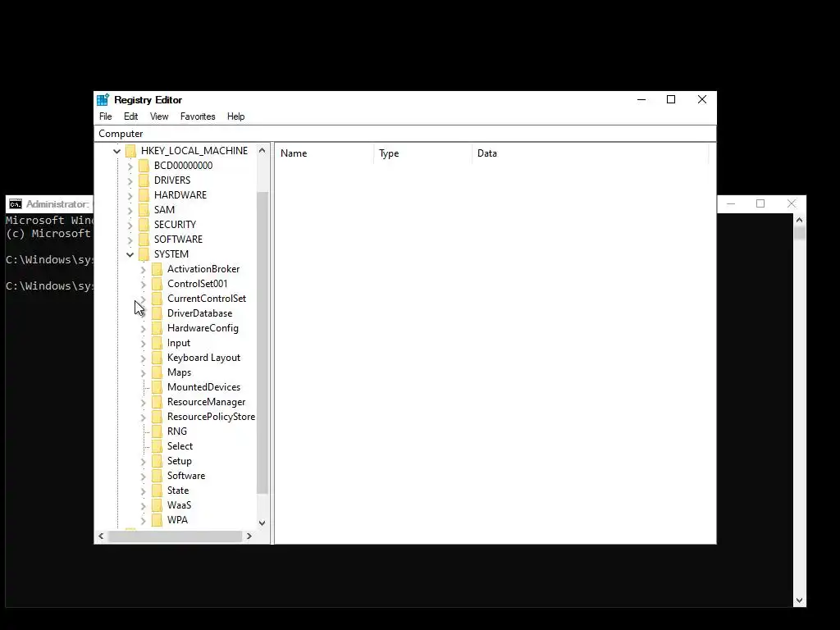Click the tree vertical scrollbar thumb
This screenshot has height=630, width=840.
pyautogui.click(x=262, y=343)
